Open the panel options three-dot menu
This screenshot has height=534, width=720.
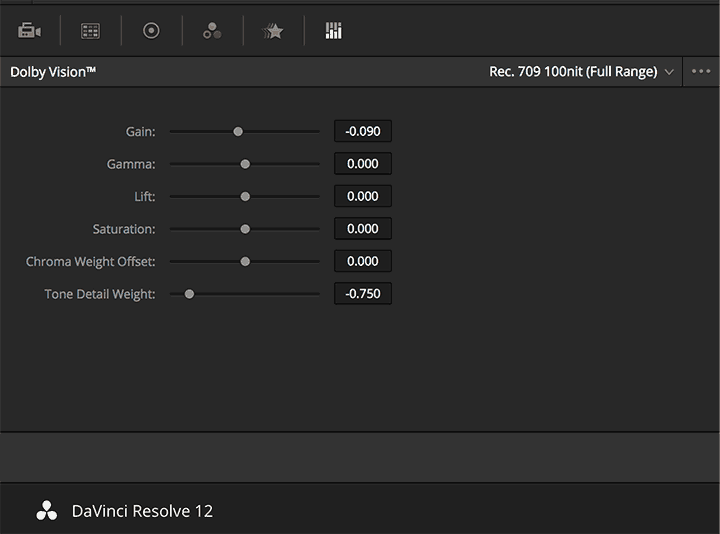pos(701,71)
